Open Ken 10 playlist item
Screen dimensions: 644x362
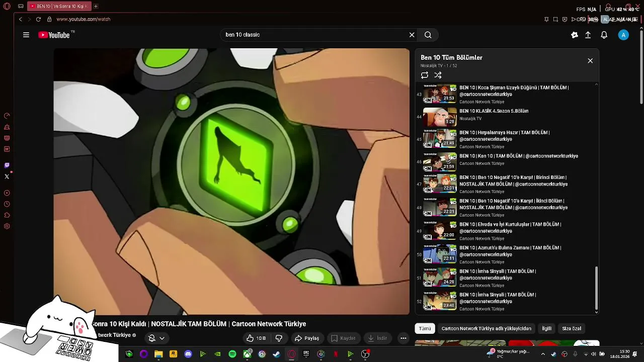click(506, 162)
